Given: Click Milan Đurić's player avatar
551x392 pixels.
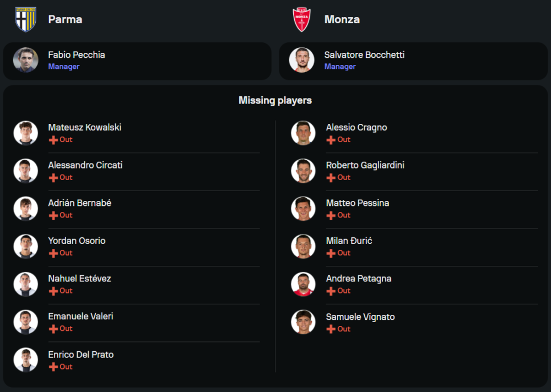Looking at the screenshot, I should coord(304,247).
